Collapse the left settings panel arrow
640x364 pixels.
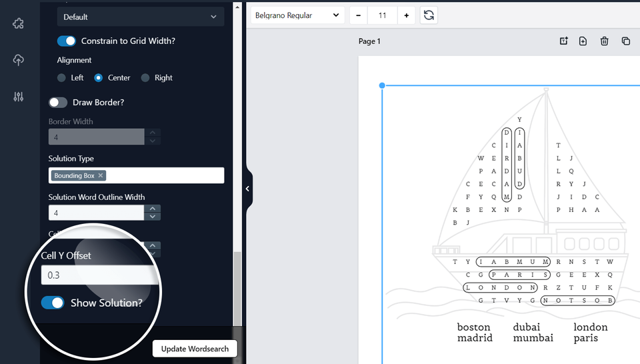point(248,189)
